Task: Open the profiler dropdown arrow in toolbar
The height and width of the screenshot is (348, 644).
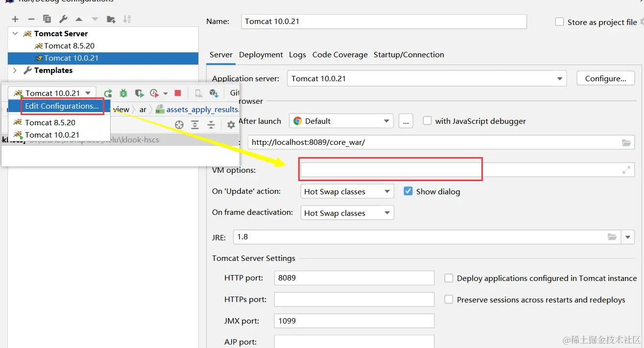Action: [x=166, y=93]
